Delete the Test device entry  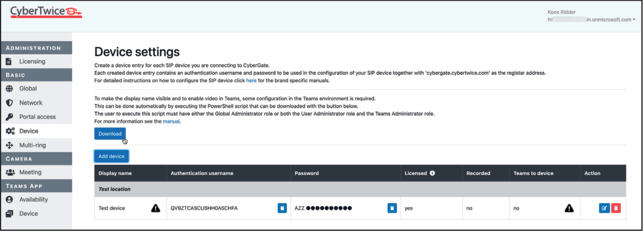tap(616, 208)
